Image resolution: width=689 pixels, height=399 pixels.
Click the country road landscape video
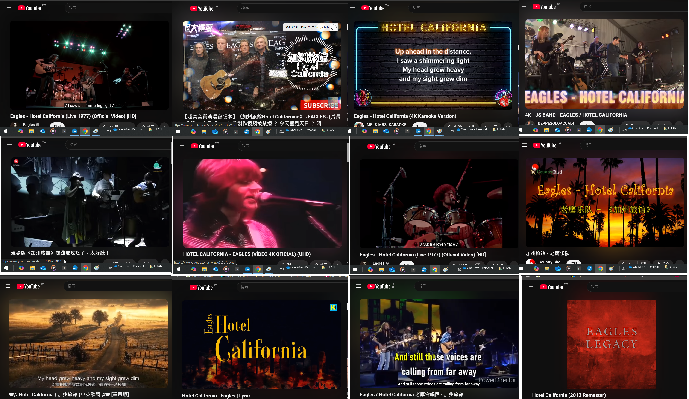pyautogui.click(x=88, y=343)
